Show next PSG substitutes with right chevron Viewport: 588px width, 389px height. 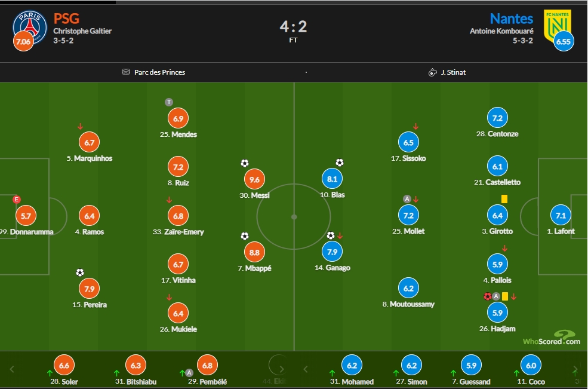coord(282,369)
